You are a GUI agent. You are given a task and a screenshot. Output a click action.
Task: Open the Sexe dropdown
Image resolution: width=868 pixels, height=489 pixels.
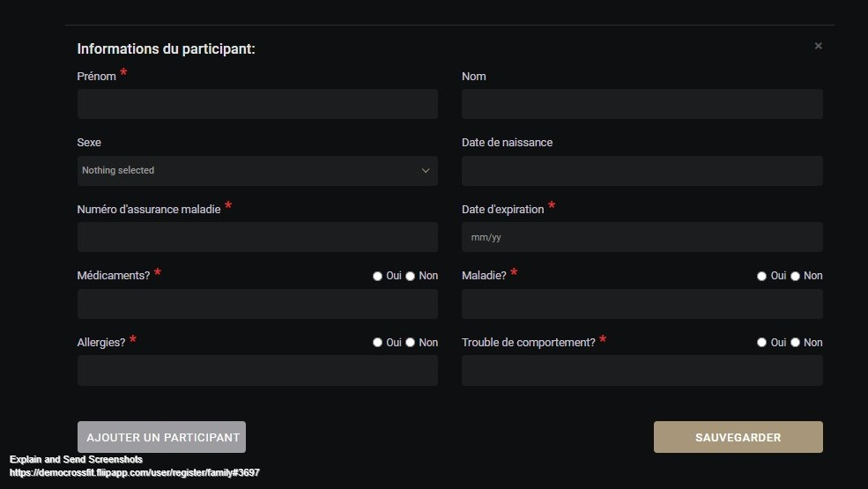point(256,171)
